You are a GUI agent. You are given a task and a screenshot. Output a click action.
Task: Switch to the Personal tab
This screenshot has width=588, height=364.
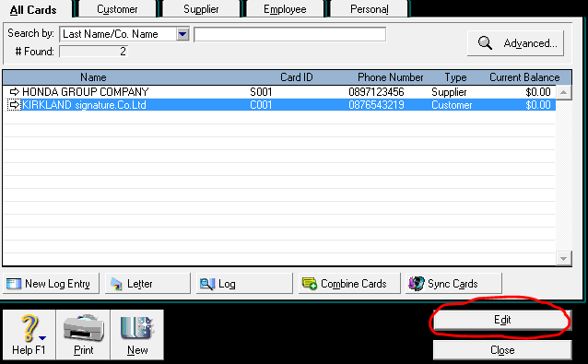[369, 9]
